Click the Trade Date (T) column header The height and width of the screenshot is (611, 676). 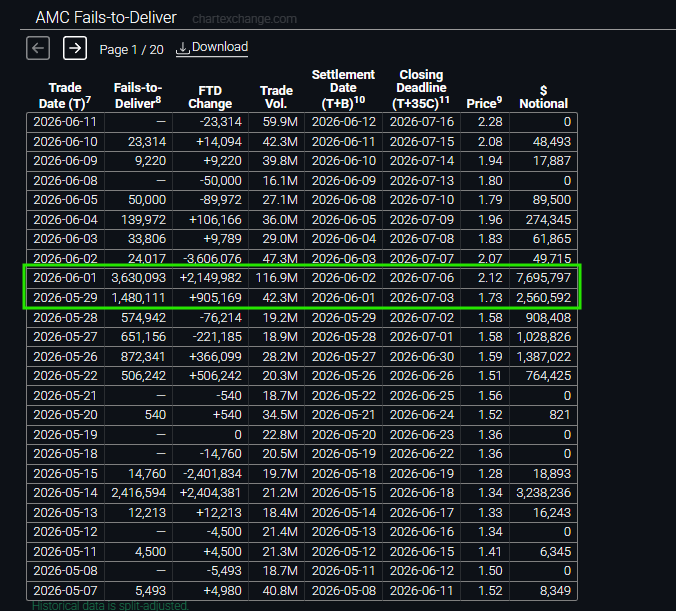click(x=65, y=95)
